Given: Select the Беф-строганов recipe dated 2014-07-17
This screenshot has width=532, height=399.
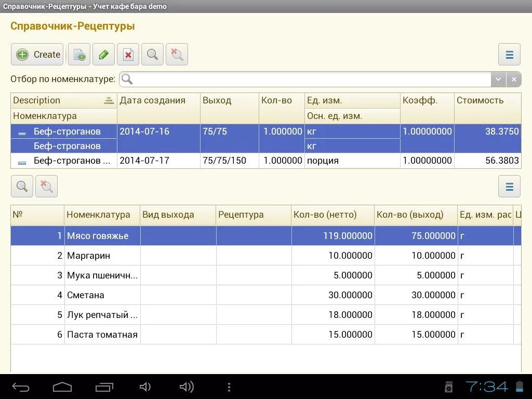Looking at the screenshot, I should click(x=266, y=161).
